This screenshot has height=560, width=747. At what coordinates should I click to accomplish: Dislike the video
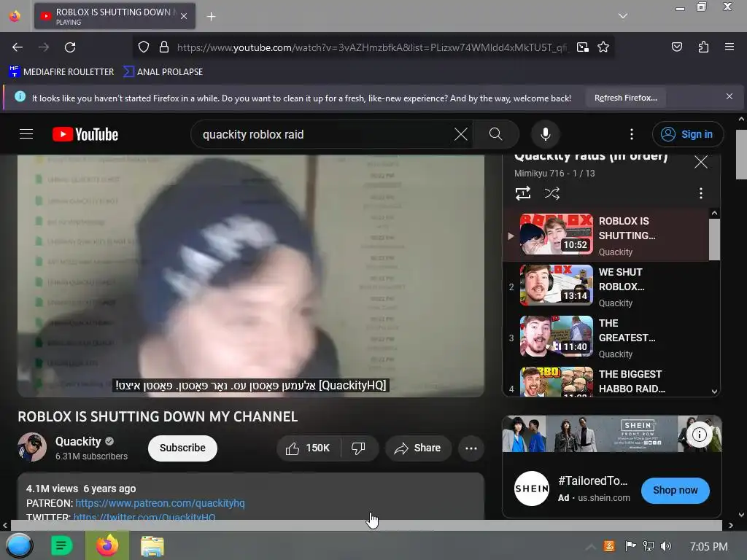pyautogui.click(x=359, y=448)
